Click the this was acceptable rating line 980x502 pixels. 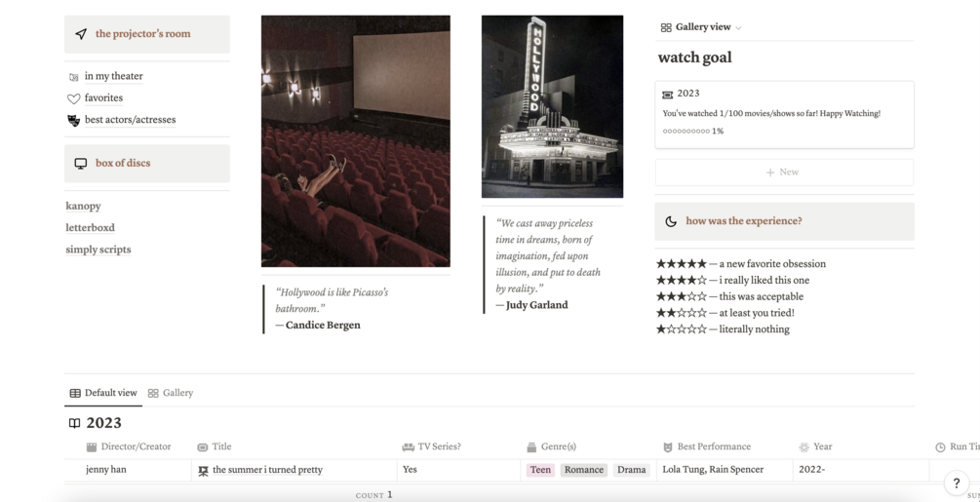(729, 296)
